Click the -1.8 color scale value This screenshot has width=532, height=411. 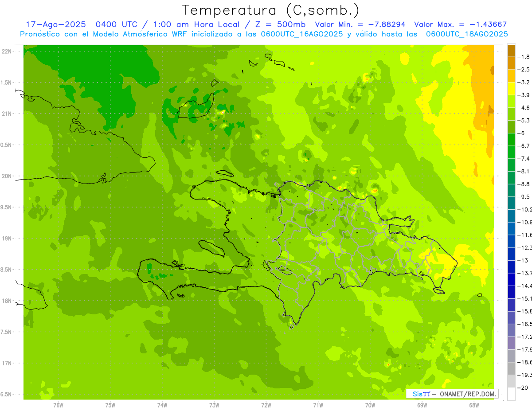pyautogui.click(x=524, y=57)
